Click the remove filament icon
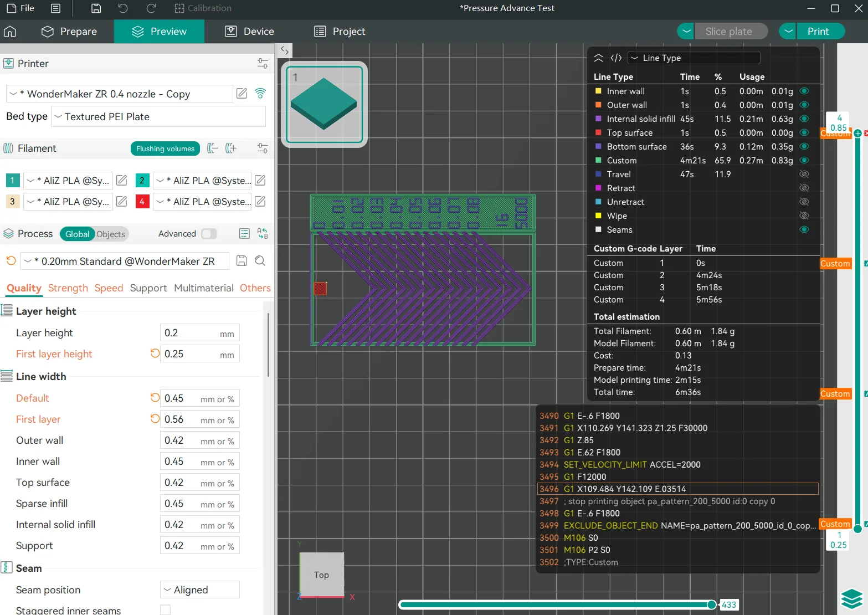The width and height of the screenshot is (868, 615). pyautogui.click(x=212, y=148)
